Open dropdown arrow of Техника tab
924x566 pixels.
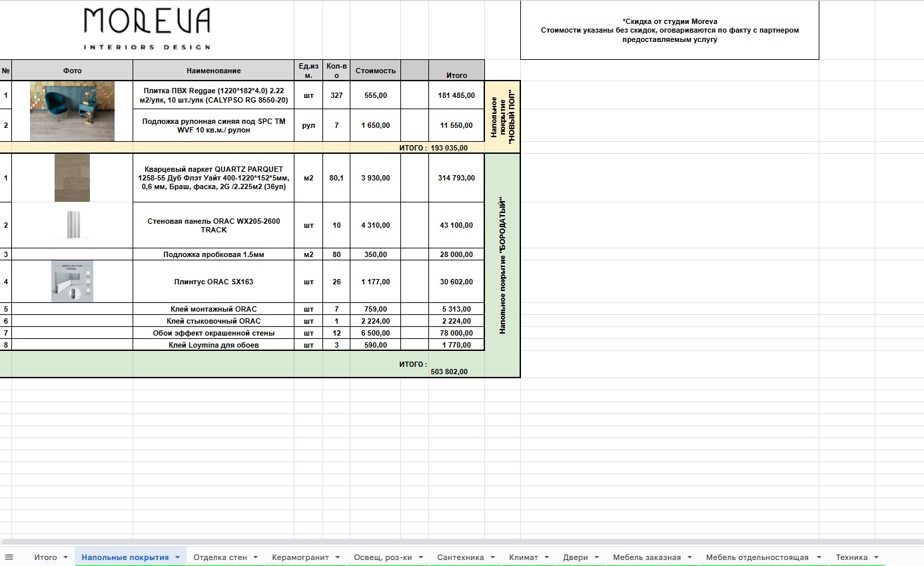click(x=876, y=557)
